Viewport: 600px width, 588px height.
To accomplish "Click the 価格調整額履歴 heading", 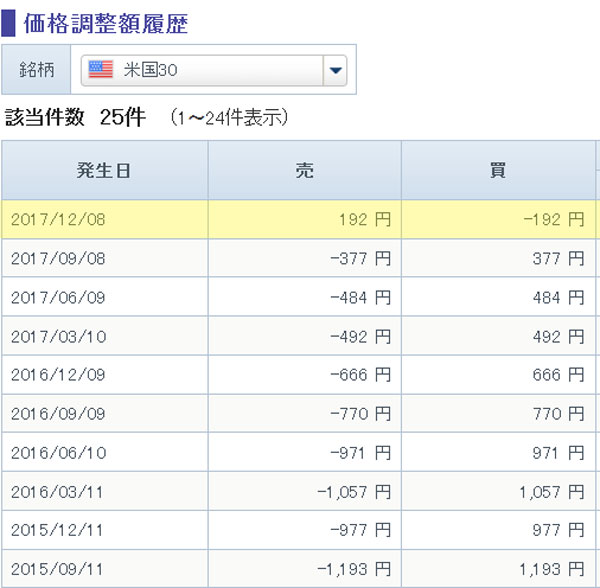I will click(x=105, y=22).
